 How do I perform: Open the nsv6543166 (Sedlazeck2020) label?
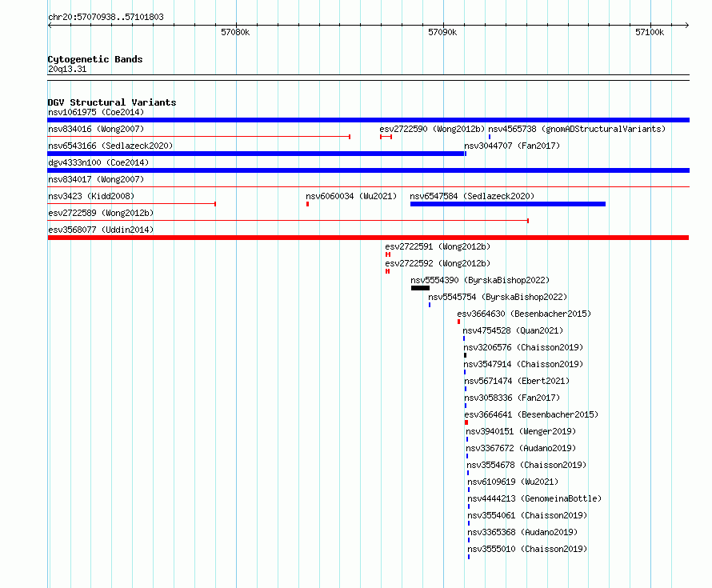pyautogui.click(x=110, y=146)
